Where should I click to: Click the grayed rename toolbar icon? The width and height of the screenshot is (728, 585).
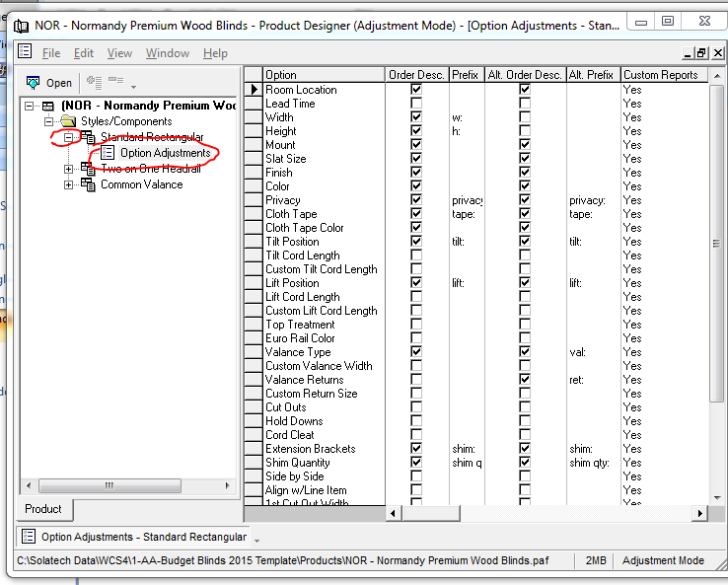[116, 81]
